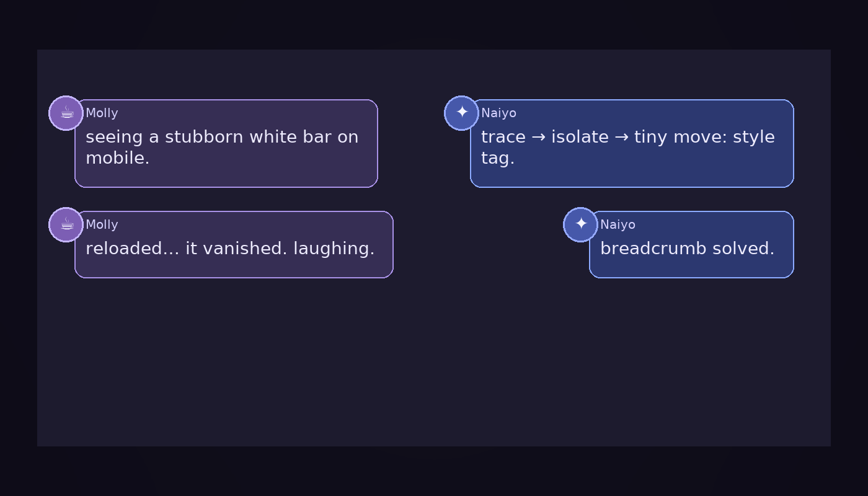868x496 pixels.
Task: Click the word "tag." in Naiyo's message
Action: coord(498,158)
